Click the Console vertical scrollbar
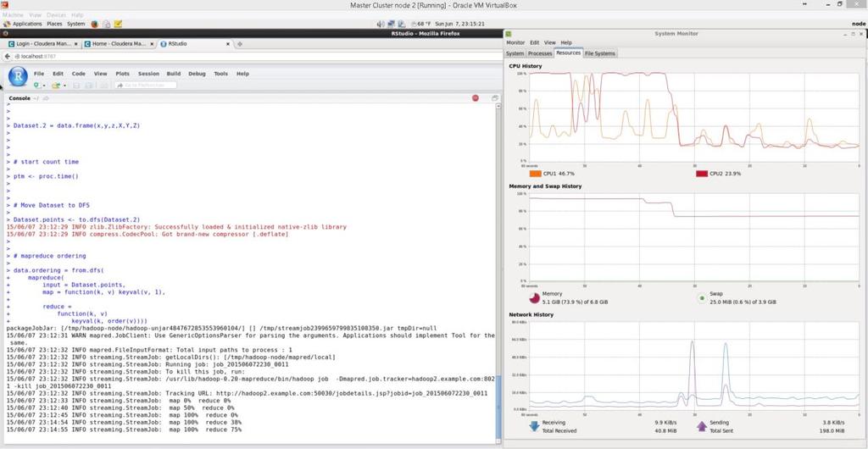Viewport: 868px width, 449px height. (498, 273)
